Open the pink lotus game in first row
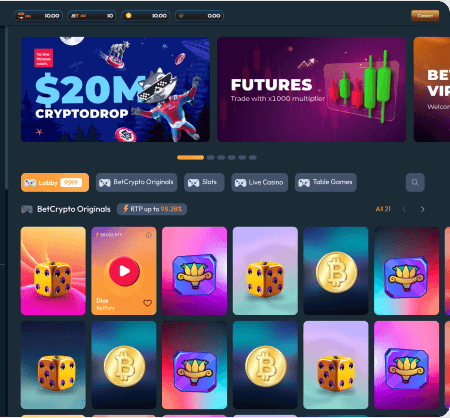The image size is (450, 418). click(x=194, y=271)
